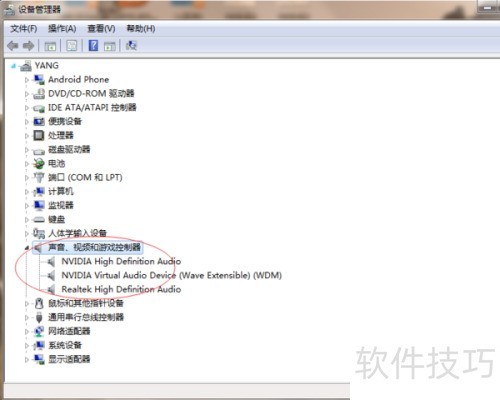
Task: Select the YANG root label
Action: pyautogui.click(x=47, y=66)
